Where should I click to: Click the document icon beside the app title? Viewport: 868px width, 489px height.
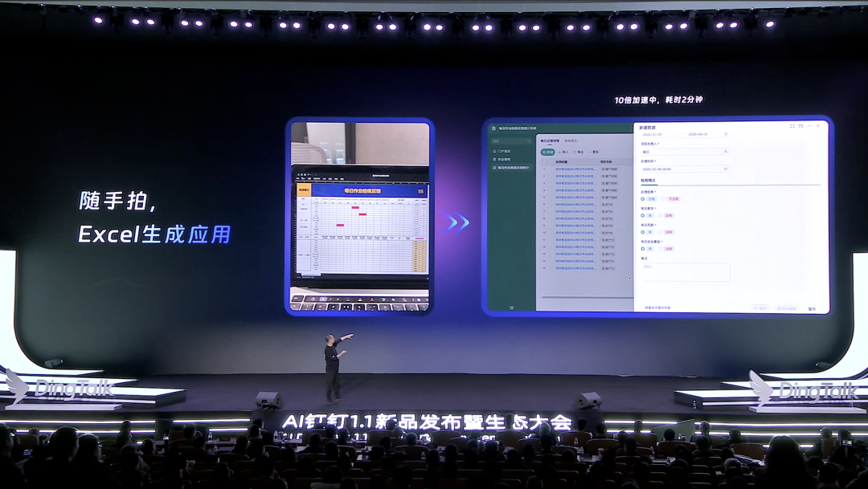pyautogui.click(x=493, y=128)
